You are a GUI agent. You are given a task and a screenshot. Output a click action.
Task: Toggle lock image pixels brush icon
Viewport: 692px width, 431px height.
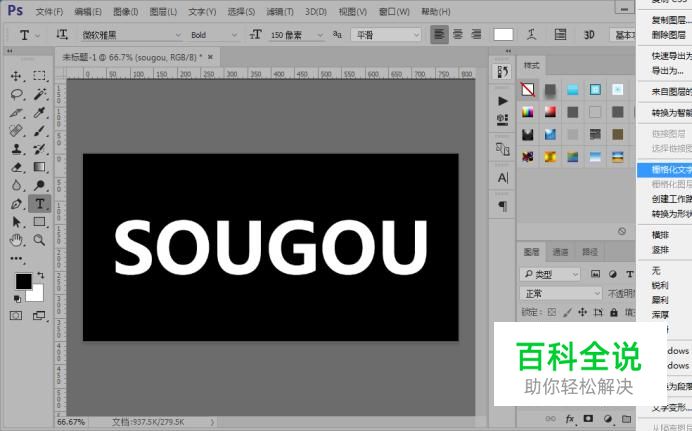point(568,312)
